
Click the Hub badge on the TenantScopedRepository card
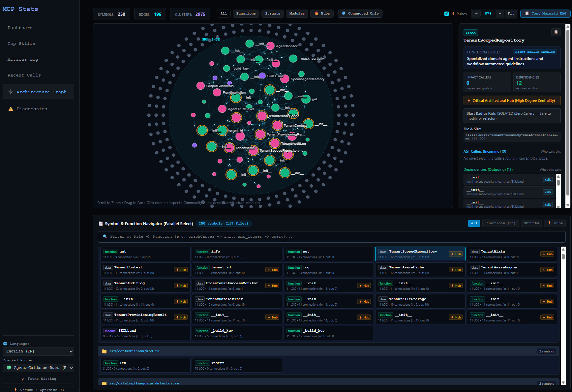(x=456, y=254)
